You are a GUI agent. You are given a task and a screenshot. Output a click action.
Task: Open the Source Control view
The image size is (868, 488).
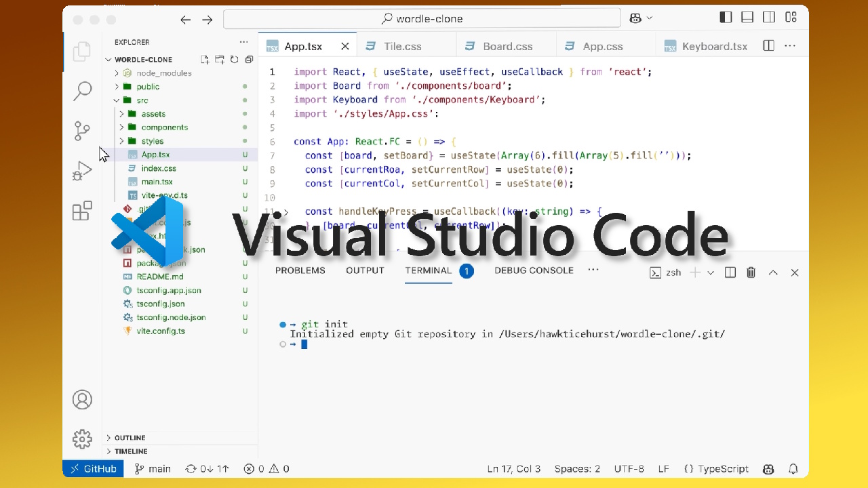coord(82,131)
